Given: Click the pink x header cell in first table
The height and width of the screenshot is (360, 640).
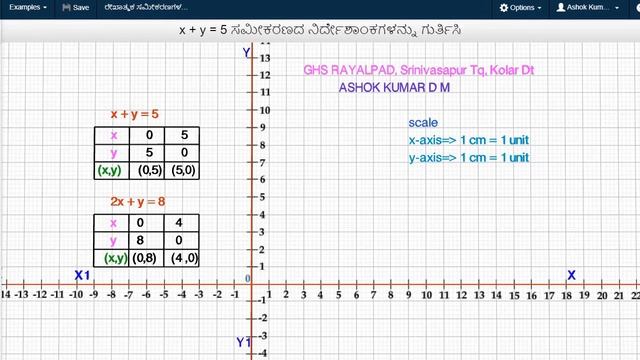Looking at the screenshot, I should [113, 135].
